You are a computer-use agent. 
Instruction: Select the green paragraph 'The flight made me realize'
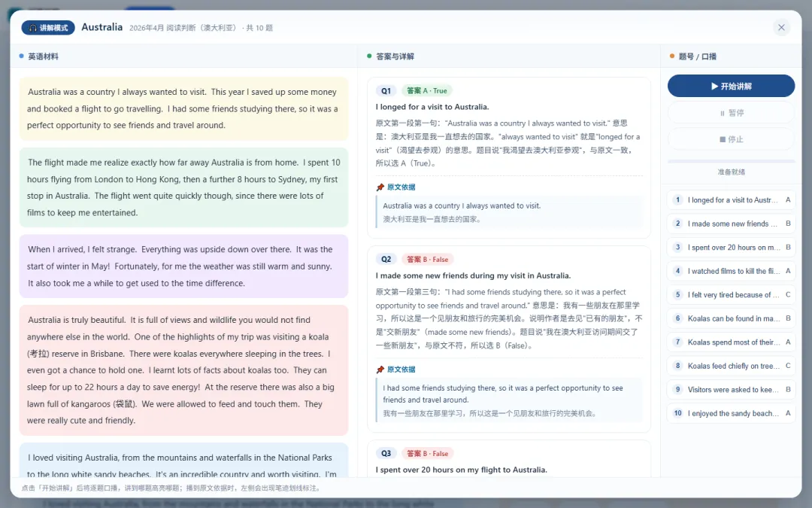(184, 187)
